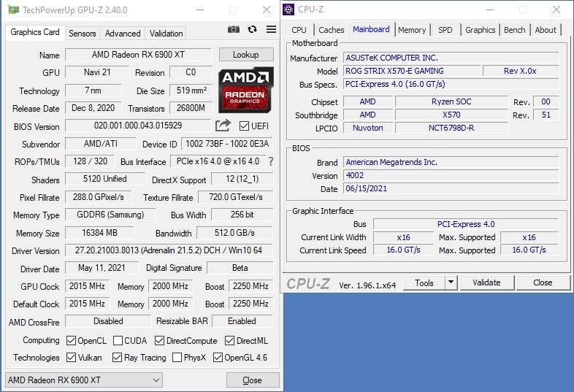Click the GPU-Z screenshot camera icon
The width and height of the screenshot is (574, 392).
coord(234,29)
